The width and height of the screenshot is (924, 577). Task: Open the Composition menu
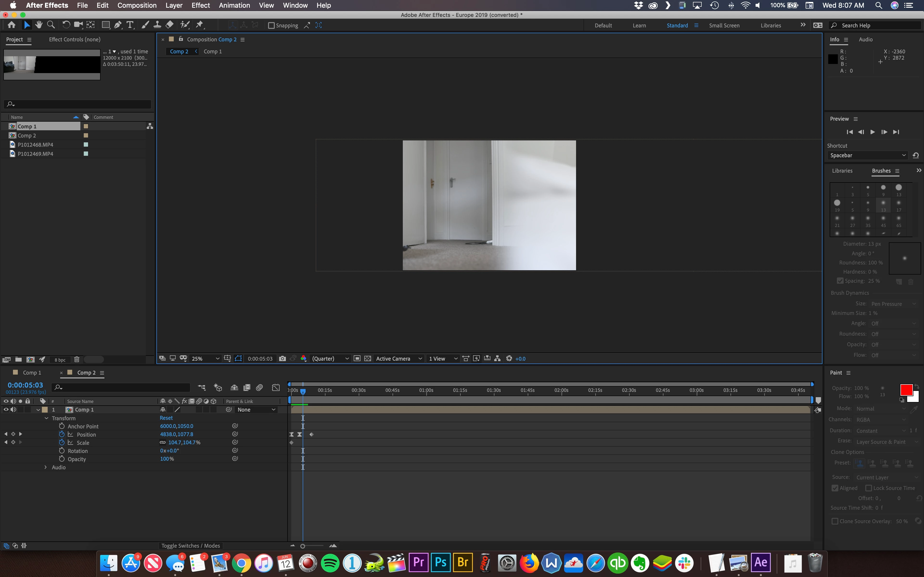point(137,5)
